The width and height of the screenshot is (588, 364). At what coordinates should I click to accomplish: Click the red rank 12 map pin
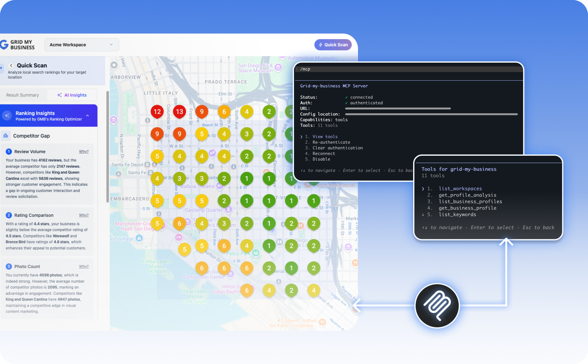click(x=157, y=112)
